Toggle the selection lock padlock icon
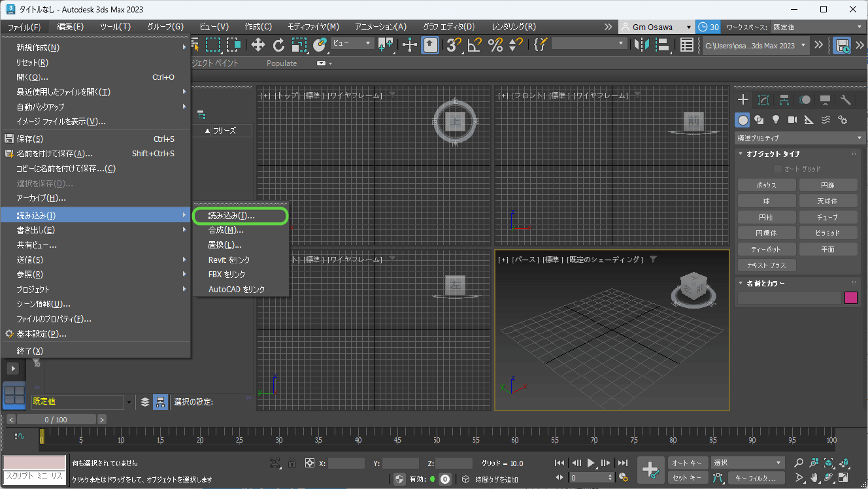This screenshot has height=489, width=868. (x=292, y=463)
